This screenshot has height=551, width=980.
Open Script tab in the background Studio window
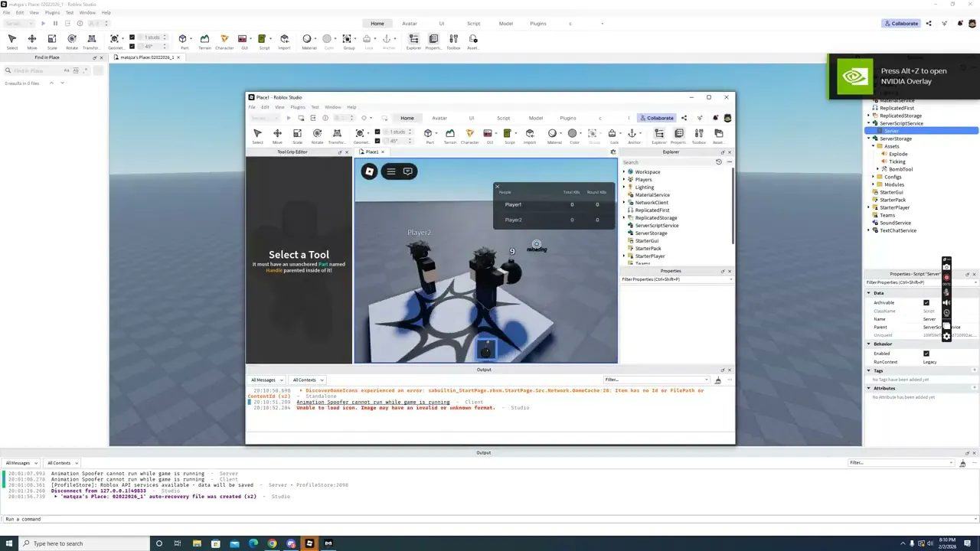(x=474, y=23)
